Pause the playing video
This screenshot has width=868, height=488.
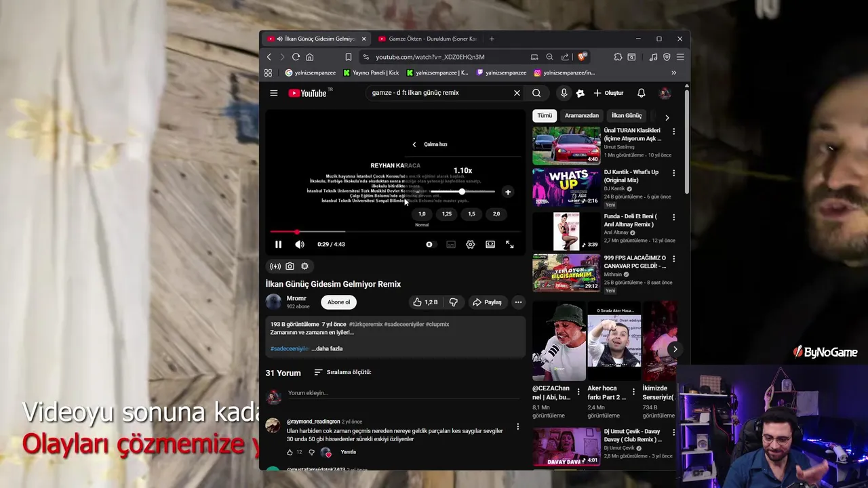tap(278, 244)
